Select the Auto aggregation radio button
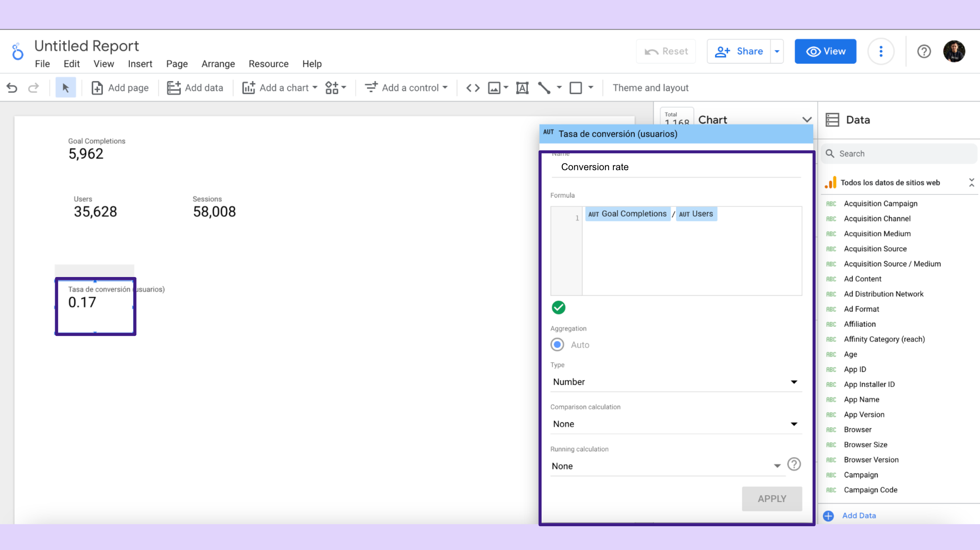980x550 pixels. [557, 344]
